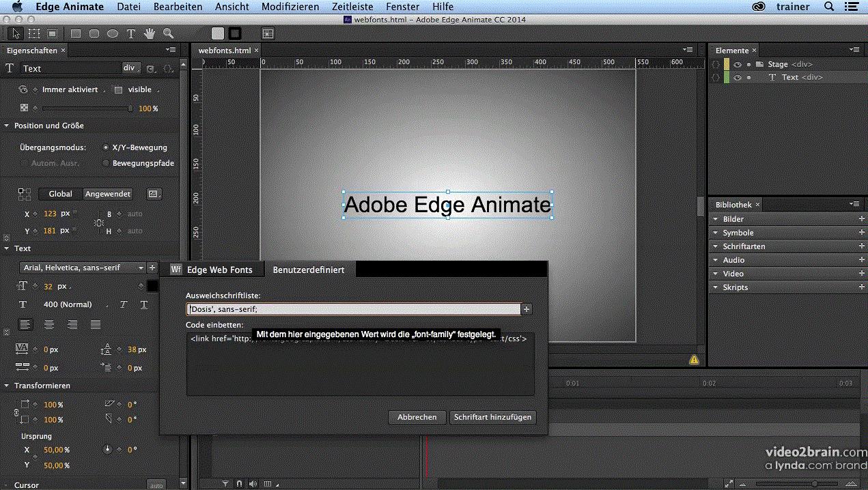This screenshot has width=868, height=490.
Task: Click the plus beside fallback font list
Action: coord(527,309)
